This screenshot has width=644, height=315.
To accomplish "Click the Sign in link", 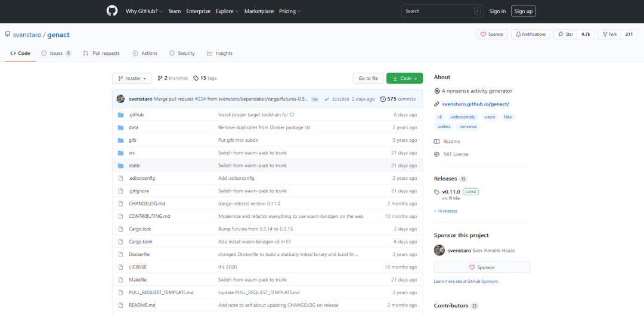I will click(x=497, y=11).
